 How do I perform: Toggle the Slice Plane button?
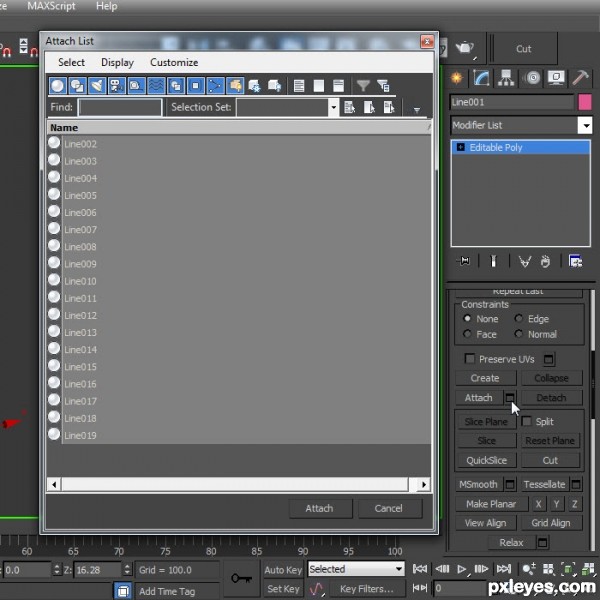(486, 421)
